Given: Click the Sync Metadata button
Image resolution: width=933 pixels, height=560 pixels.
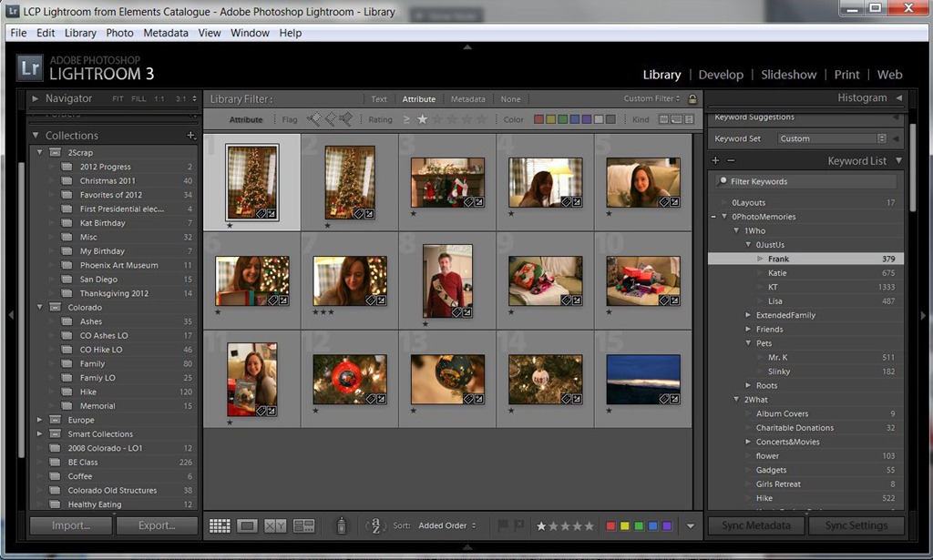Looking at the screenshot, I should [755, 525].
